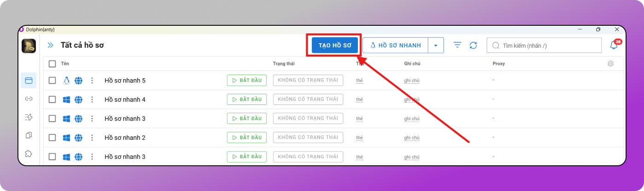The image size is (644, 191).
Task: Select checkbox for Hồ sơ nhanh 4
Action: point(52,99)
